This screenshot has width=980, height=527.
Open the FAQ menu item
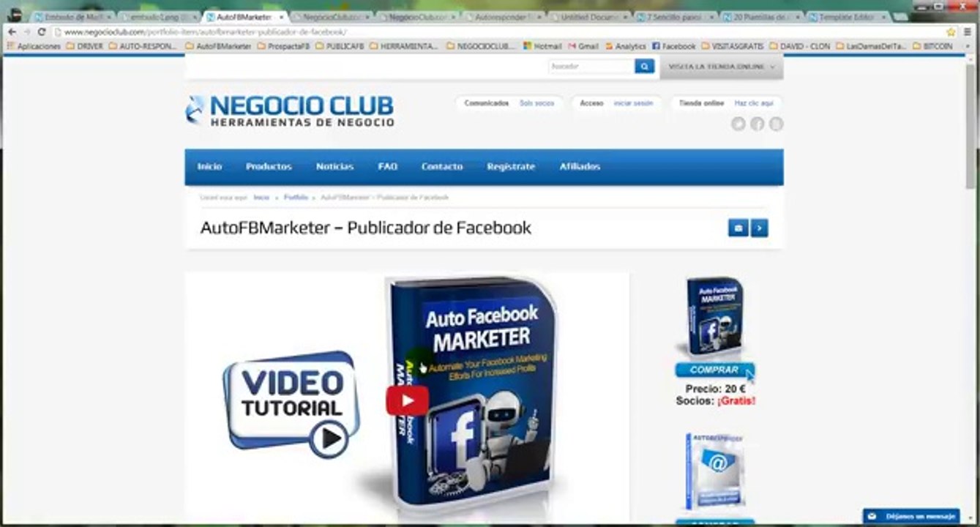click(388, 167)
